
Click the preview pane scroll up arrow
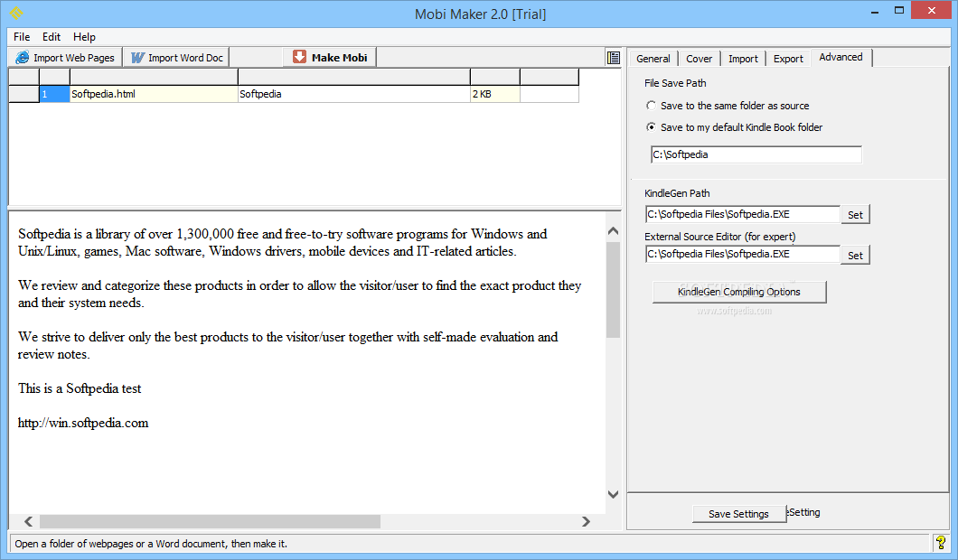pyautogui.click(x=614, y=231)
